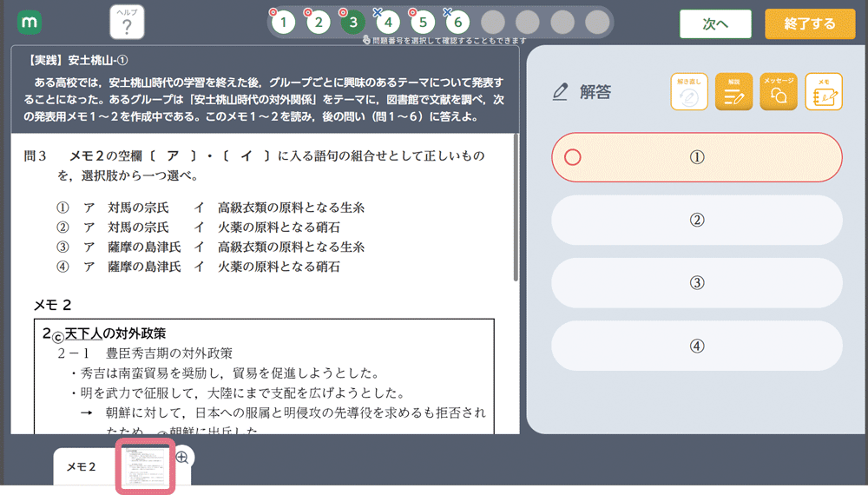Open the メモ2 tab
868x495 pixels.
click(82, 466)
